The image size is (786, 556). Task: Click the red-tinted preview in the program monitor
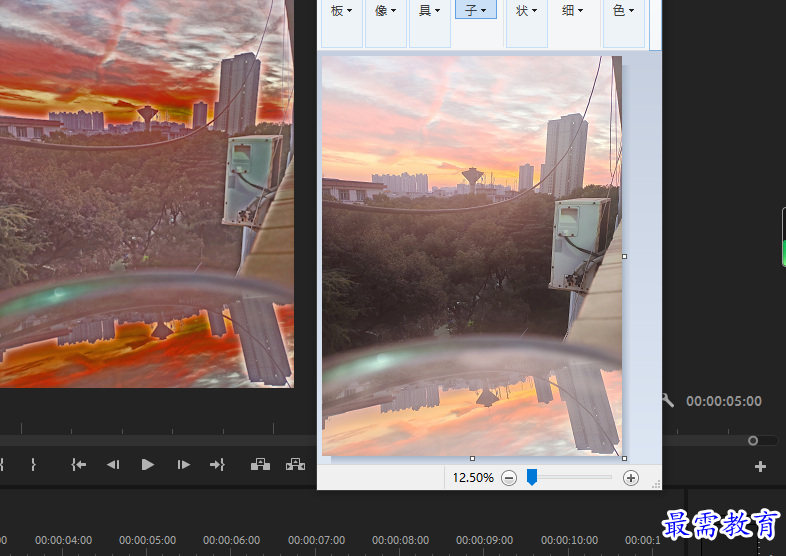(x=146, y=194)
